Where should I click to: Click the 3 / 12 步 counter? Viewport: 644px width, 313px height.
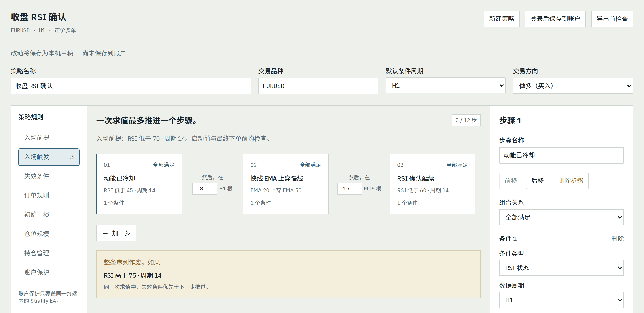[x=466, y=120]
